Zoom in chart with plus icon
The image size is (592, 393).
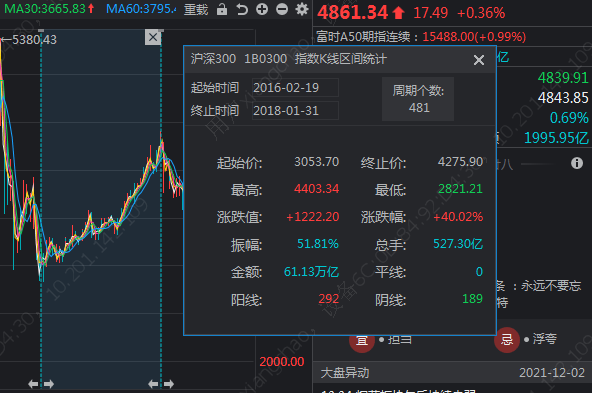pos(262,9)
